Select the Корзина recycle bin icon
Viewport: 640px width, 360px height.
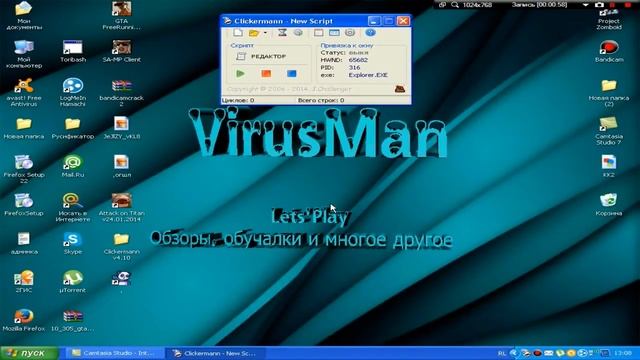coord(609,205)
